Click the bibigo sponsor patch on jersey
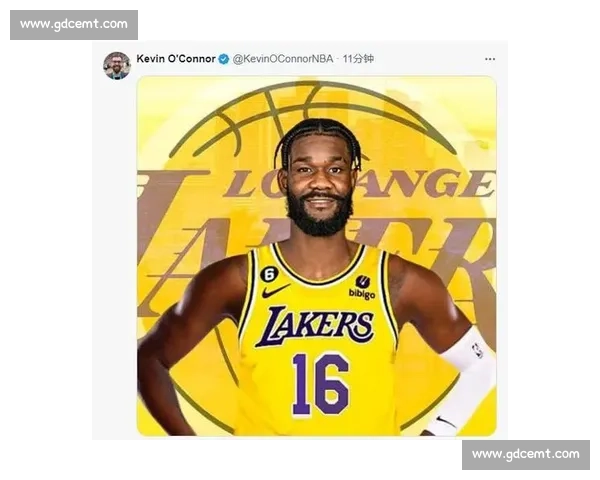 click(362, 287)
